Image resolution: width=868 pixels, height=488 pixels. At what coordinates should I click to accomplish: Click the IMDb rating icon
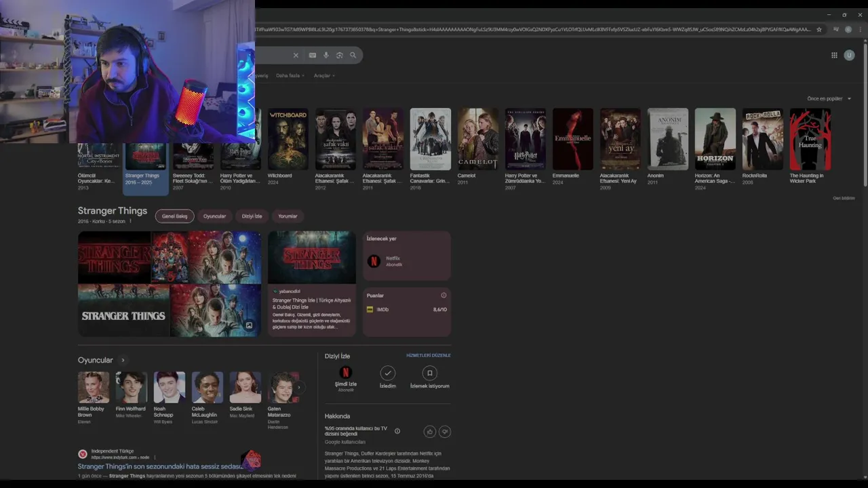pos(370,310)
